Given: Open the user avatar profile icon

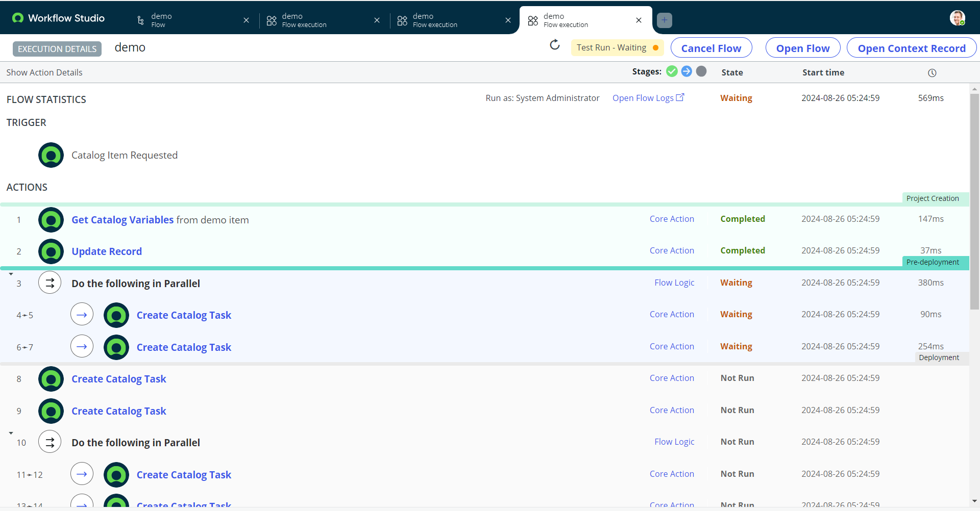Looking at the screenshot, I should coord(958,18).
